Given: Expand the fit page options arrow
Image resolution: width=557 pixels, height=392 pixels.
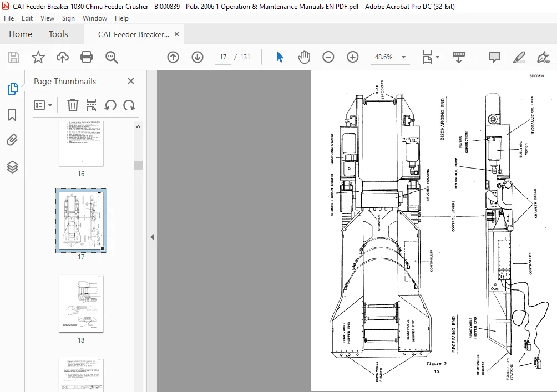Looking at the screenshot, I should coord(437,57).
